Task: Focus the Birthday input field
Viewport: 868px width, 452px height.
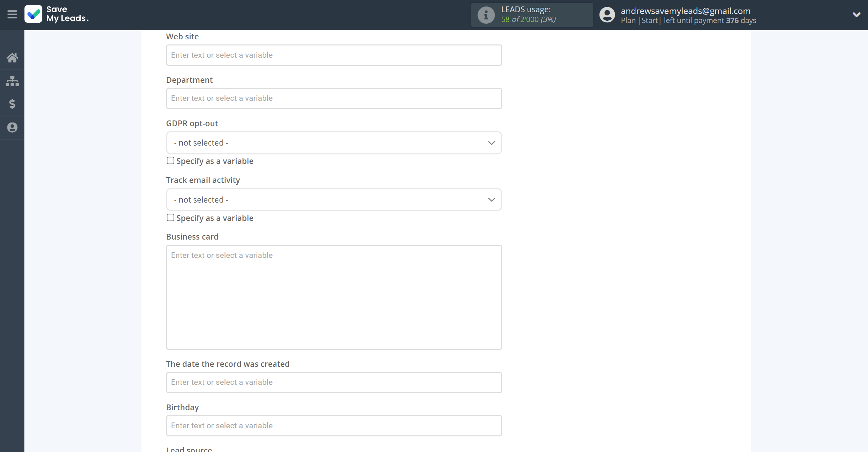Action: [334, 426]
